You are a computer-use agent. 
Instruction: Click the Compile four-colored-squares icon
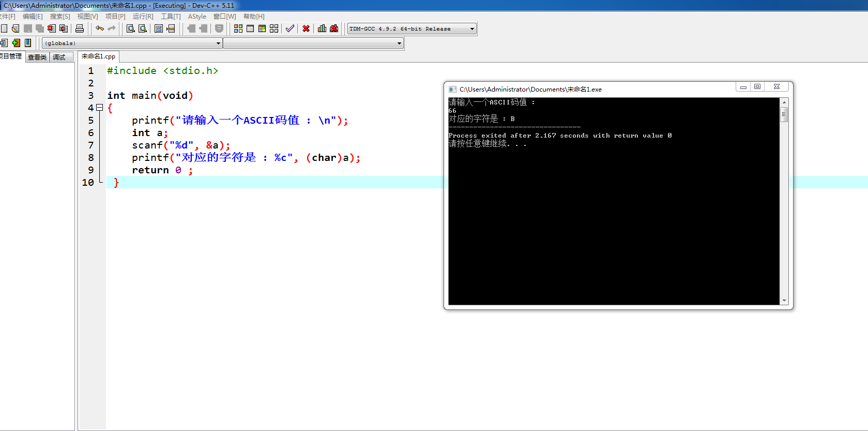238,28
